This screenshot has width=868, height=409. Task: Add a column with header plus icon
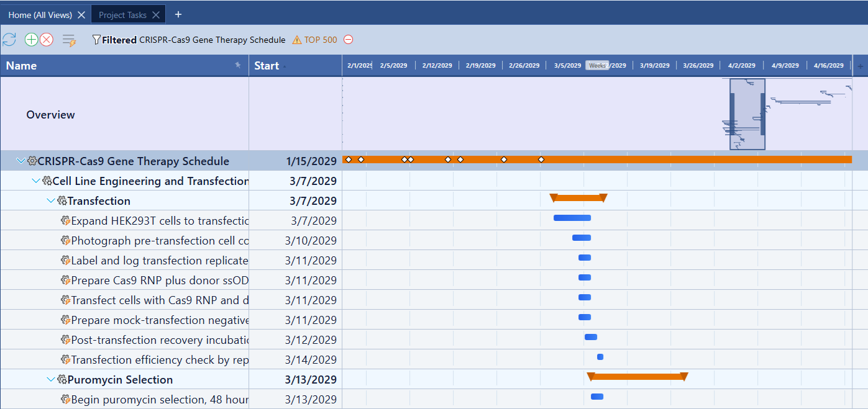(x=861, y=66)
